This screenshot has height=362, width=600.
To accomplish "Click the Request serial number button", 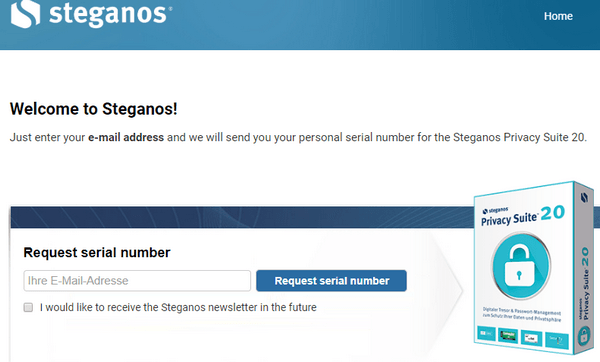I will 331,280.
